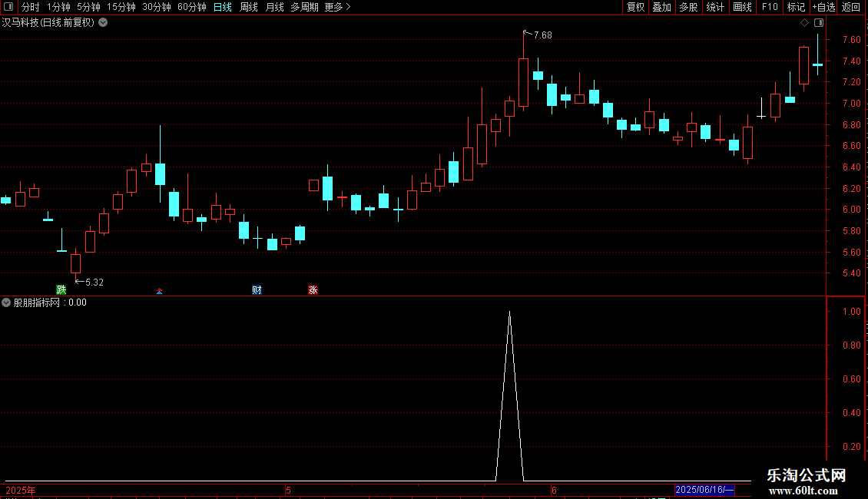Click the diamond icon above price axis
Screen dimensions: 868x499
pos(805,23)
